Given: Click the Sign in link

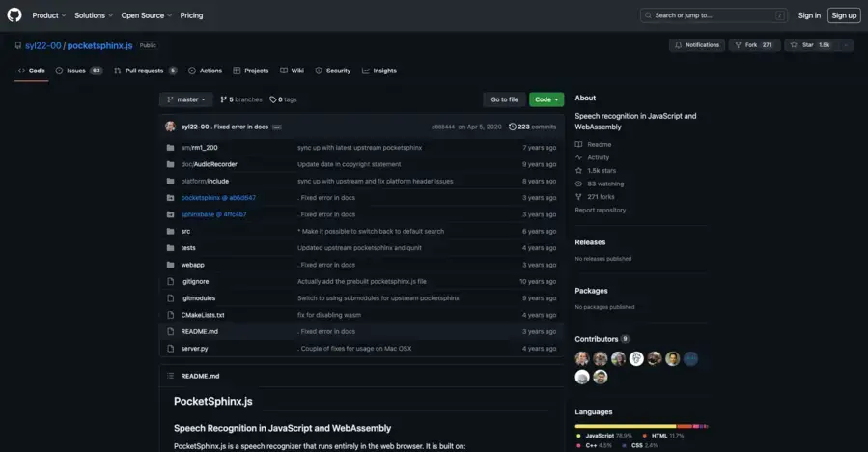Looking at the screenshot, I should [x=809, y=15].
